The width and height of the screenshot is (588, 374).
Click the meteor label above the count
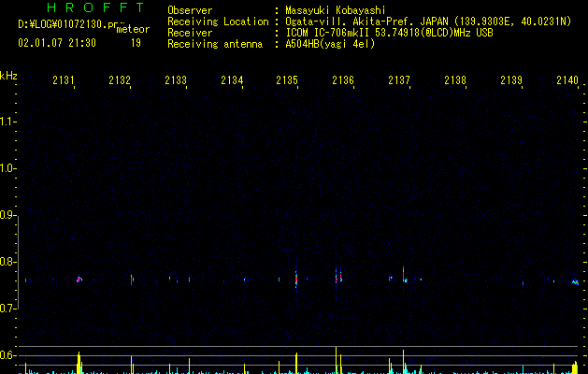click(133, 29)
